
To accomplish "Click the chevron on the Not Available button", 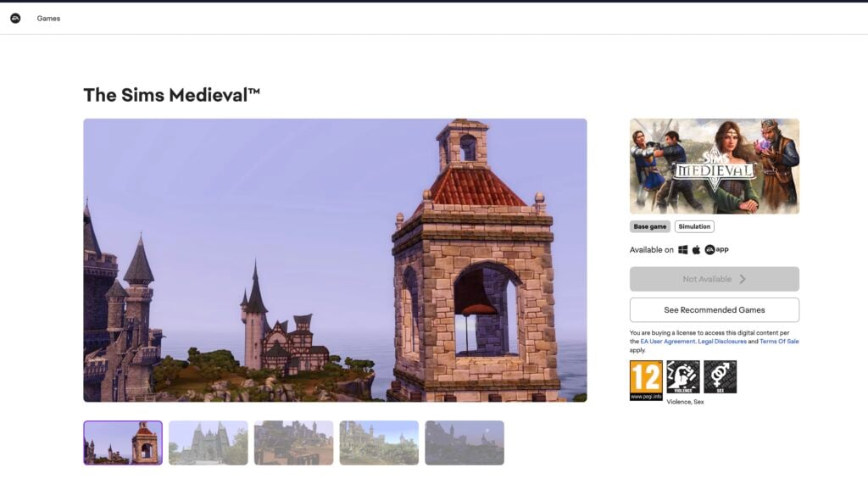I will pos(743,279).
